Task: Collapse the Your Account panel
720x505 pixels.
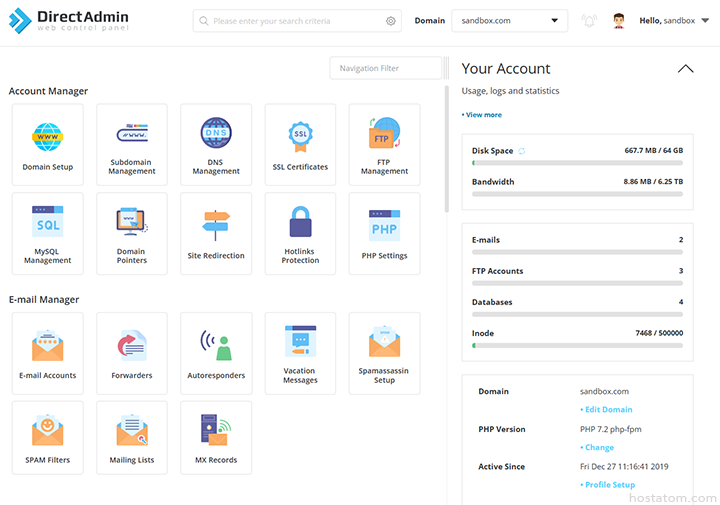Action: 685,69
